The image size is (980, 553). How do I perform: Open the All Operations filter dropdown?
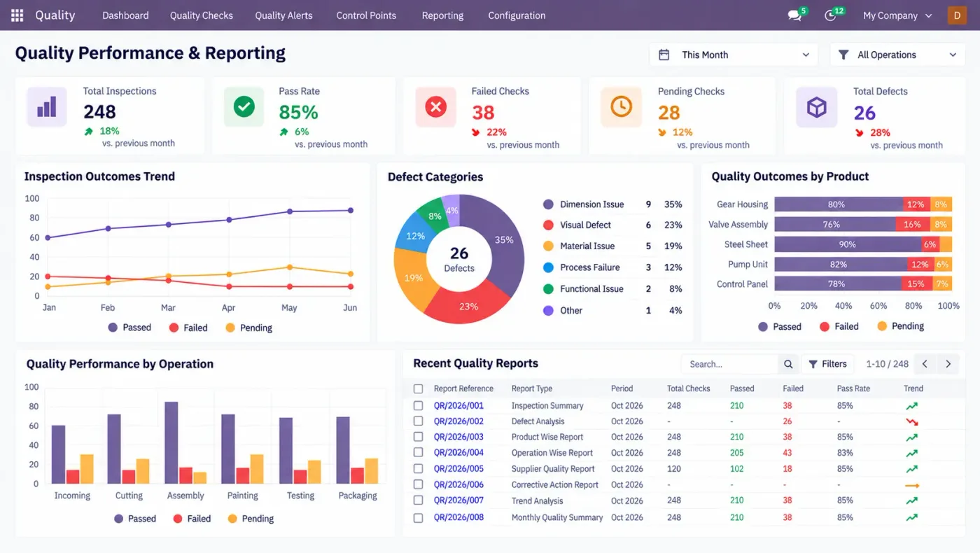897,55
